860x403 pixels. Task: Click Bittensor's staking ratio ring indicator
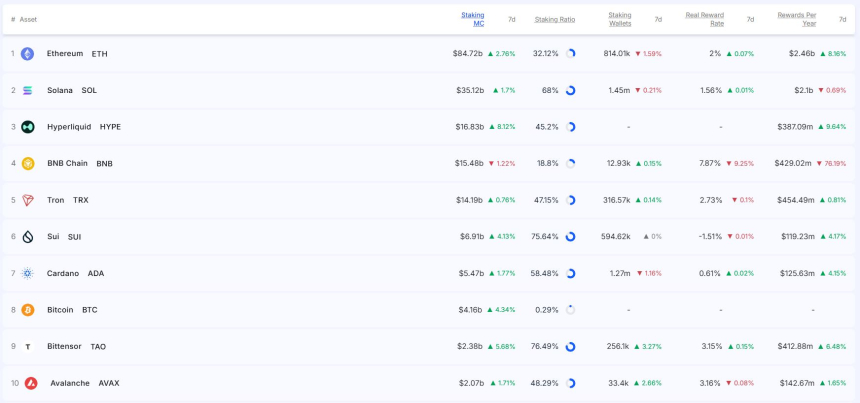[x=570, y=347]
